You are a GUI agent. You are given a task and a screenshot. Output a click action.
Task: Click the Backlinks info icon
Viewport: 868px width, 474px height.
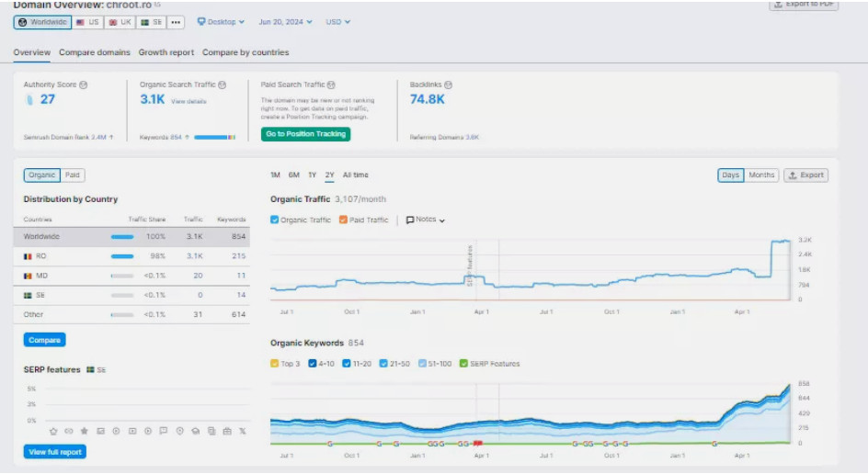pyautogui.click(x=448, y=85)
